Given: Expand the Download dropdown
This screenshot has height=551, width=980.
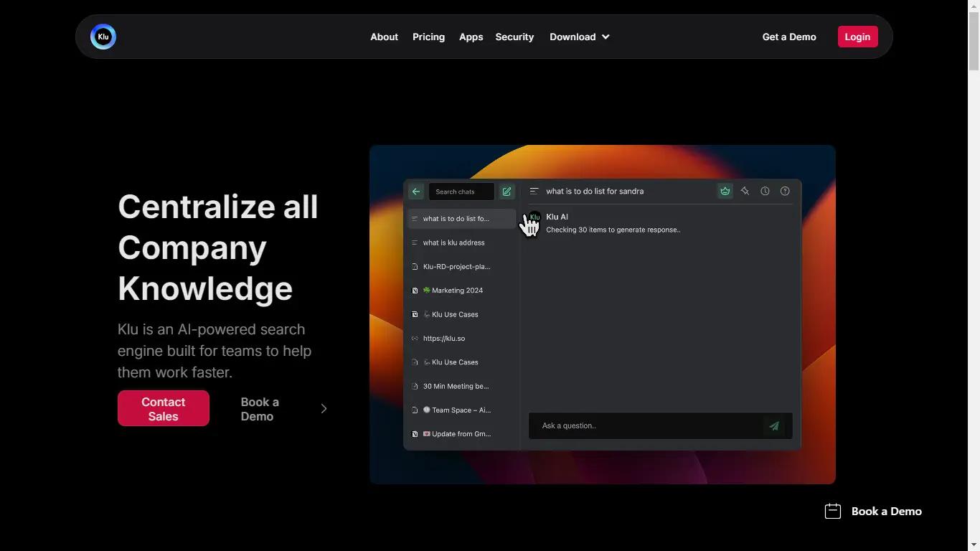Looking at the screenshot, I should click(580, 37).
